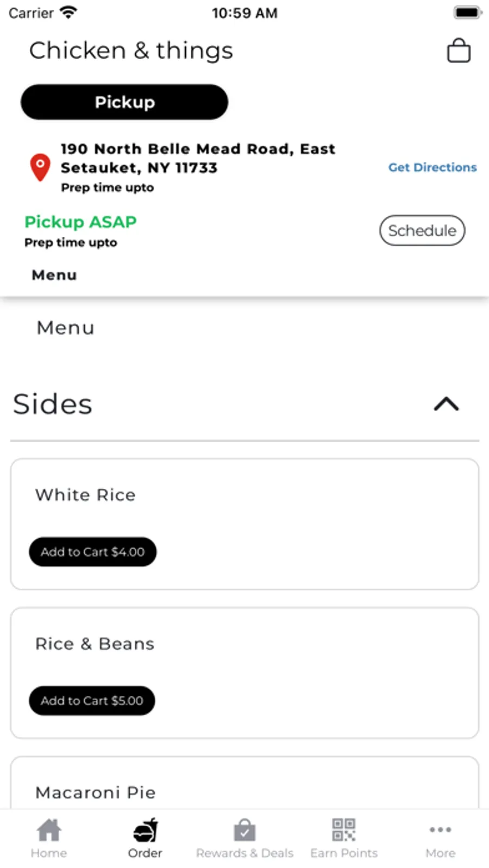Tap the restaurant address text

tap(198, 158)
